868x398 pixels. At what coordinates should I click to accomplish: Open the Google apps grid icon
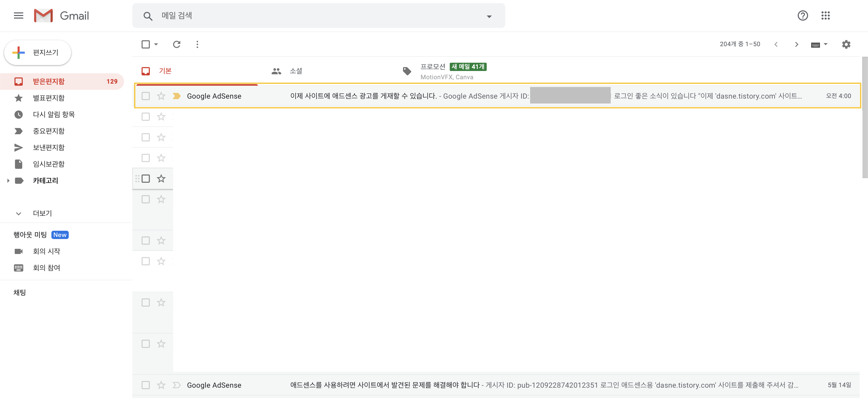click(x=825, y=15)
